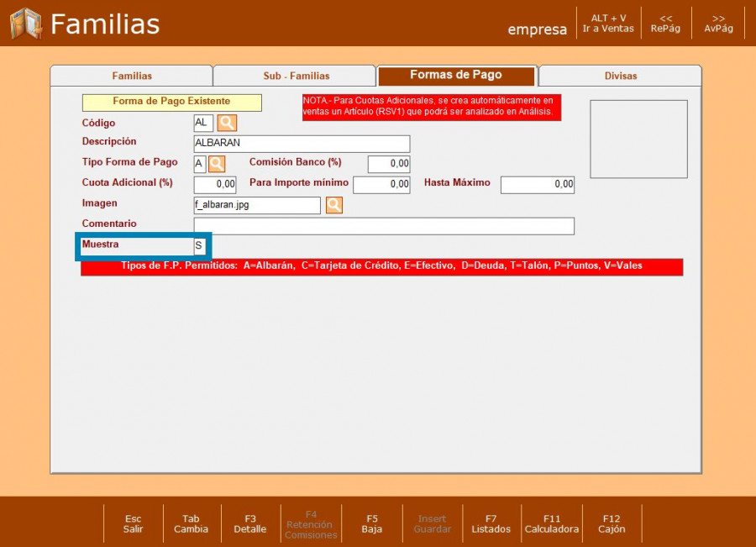Advance to next record with AvPág
The height and width of the screenshot is (547, 756).
point(718,24)
